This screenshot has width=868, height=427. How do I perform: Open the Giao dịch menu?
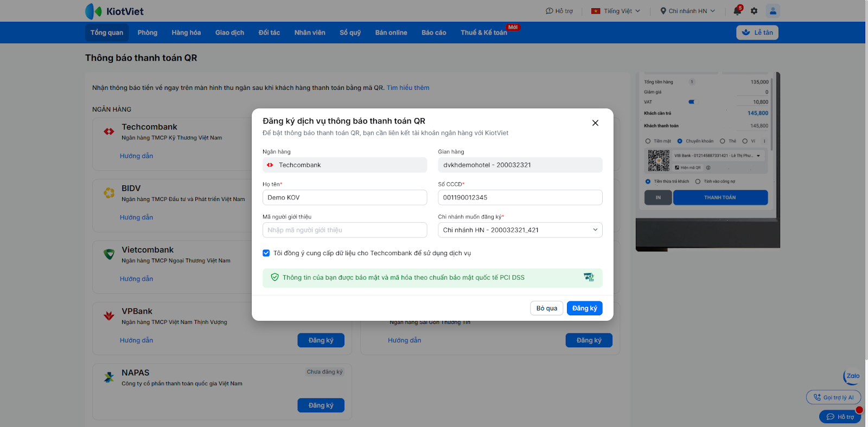pyautogui.click(x=229, y=33)
